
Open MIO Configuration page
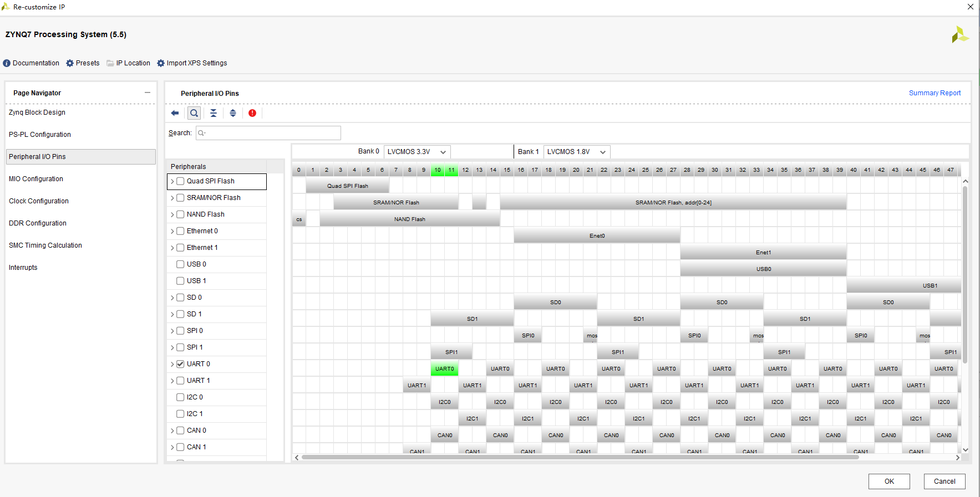pos(36,179)
